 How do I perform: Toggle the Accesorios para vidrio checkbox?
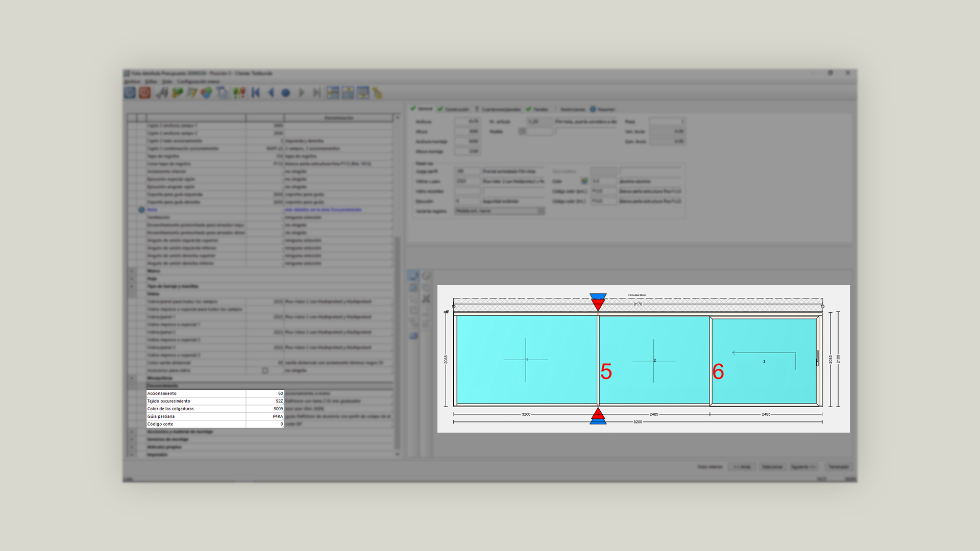click(x=265, y=370)
